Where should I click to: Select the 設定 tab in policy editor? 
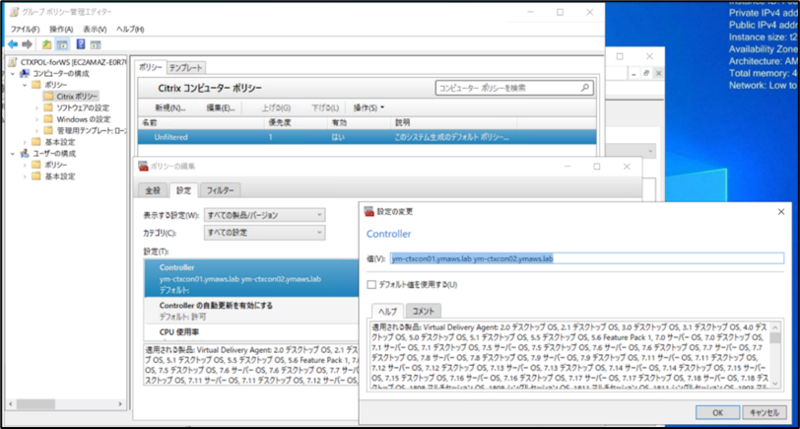pos(184,190)
